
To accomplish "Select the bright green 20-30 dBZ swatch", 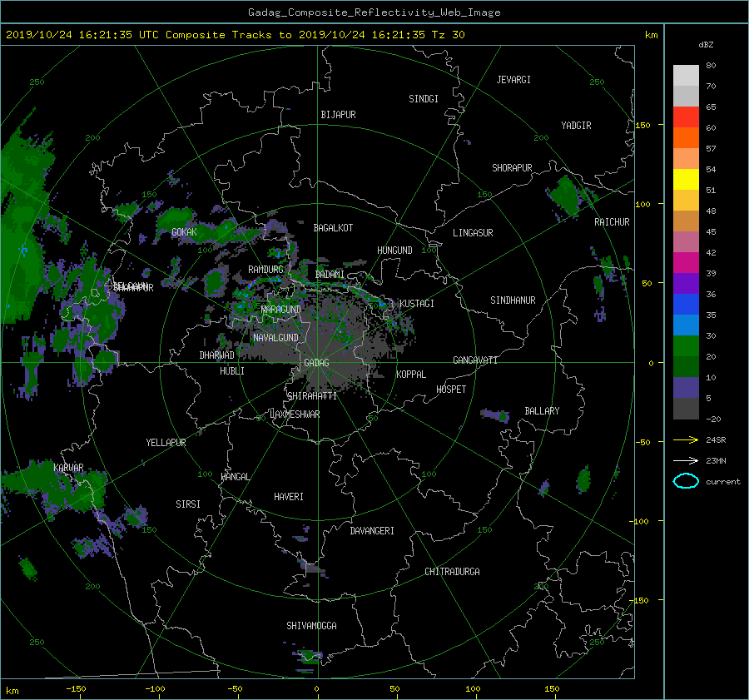I will (x=686, y=346).
